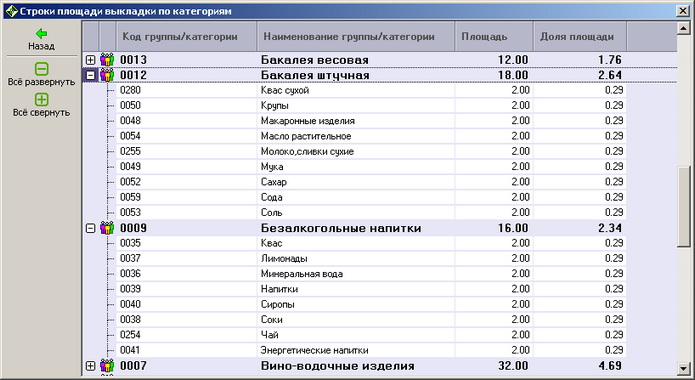Select the Минеральная вода row

(x=371, y=274)
